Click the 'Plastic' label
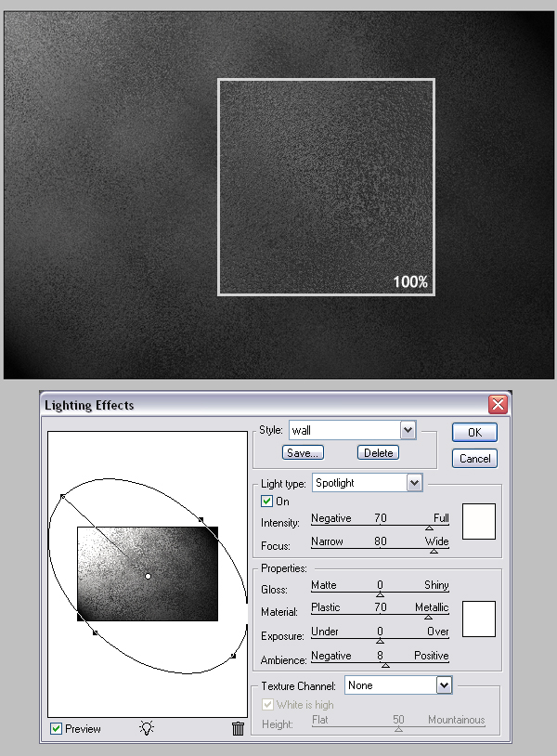This screenshot has height=756, width=557. (x=326, y=607)
